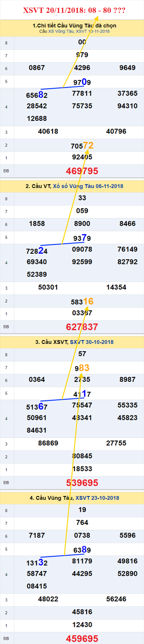
Task: Click prize 6 value 8900
Action: pyautogui.click(x=82, y=223)
